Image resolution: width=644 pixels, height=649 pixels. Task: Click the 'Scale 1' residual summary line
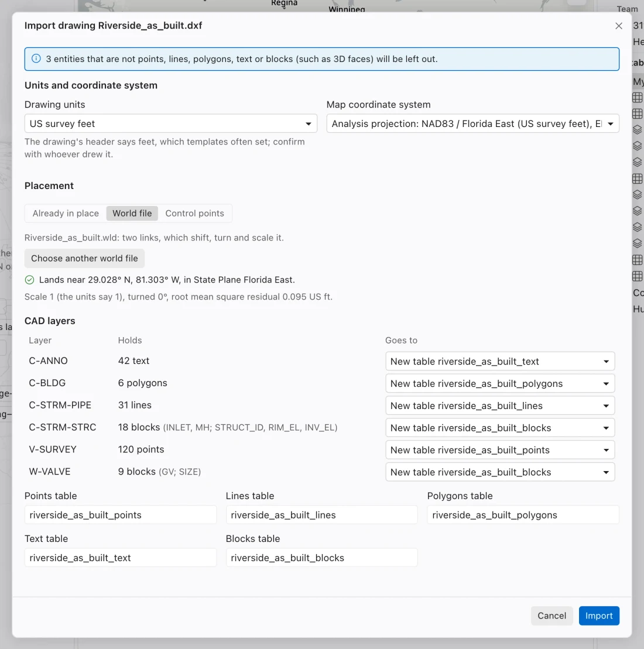click(x=179, y=297)
